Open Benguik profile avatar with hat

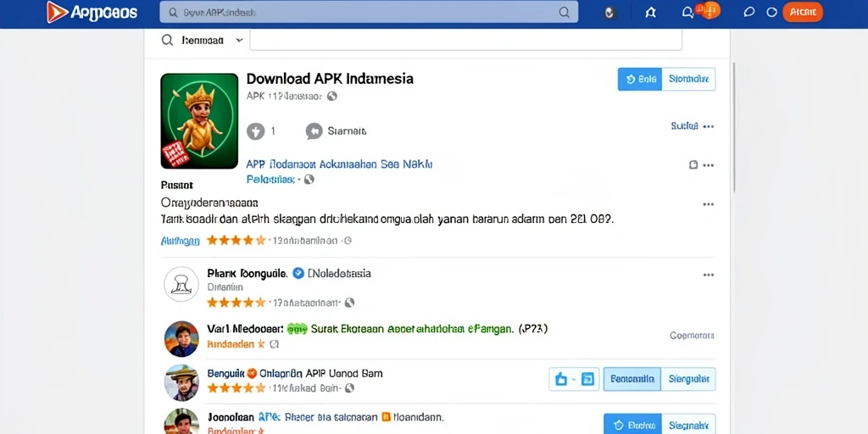(181, 382)
